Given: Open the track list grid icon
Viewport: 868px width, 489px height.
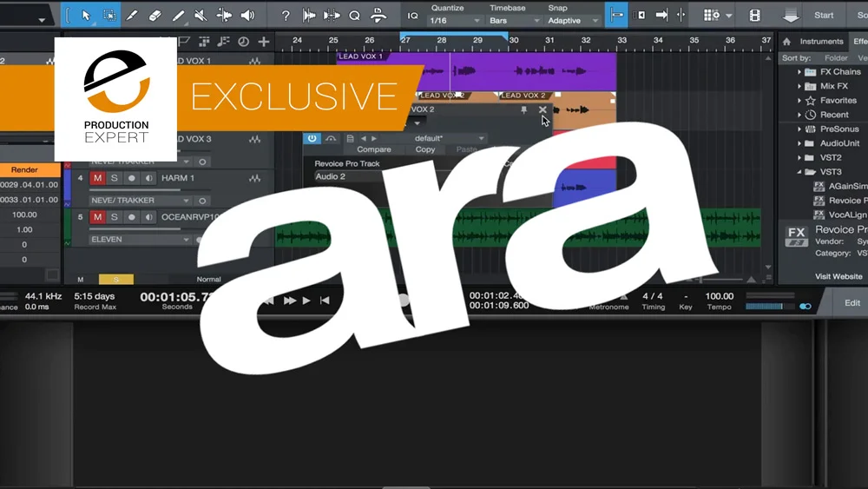Looking at the screenshot, I should click(204, 42).
